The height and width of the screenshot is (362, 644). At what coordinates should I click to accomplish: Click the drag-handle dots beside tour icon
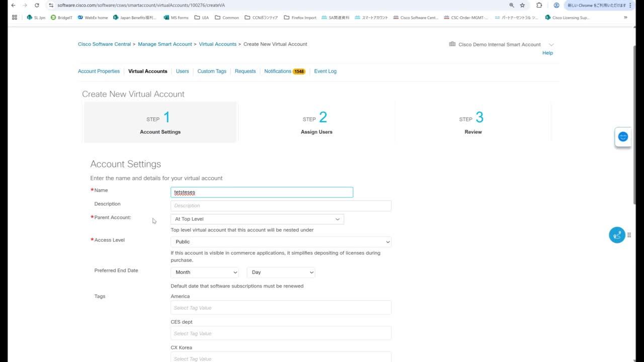629,235
